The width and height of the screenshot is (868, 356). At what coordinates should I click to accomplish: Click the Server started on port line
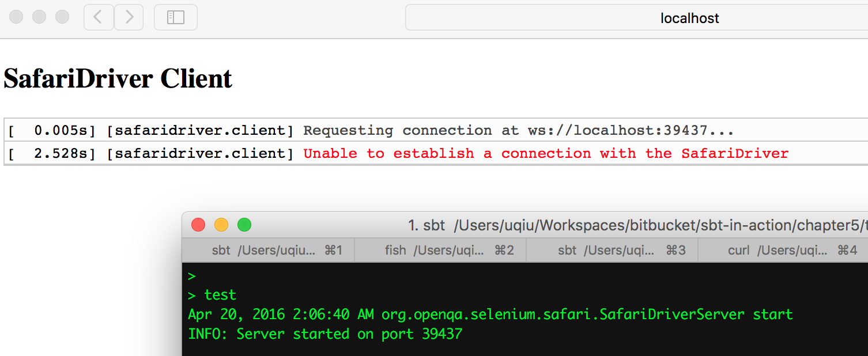[x=325, y=334]
